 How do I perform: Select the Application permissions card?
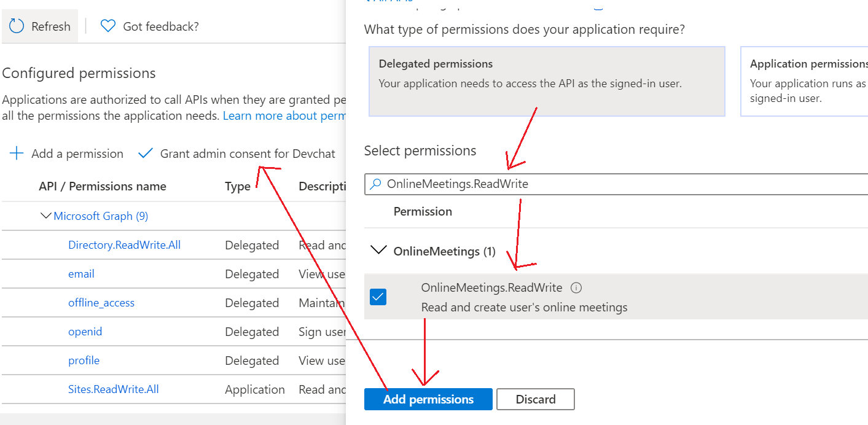805,81
